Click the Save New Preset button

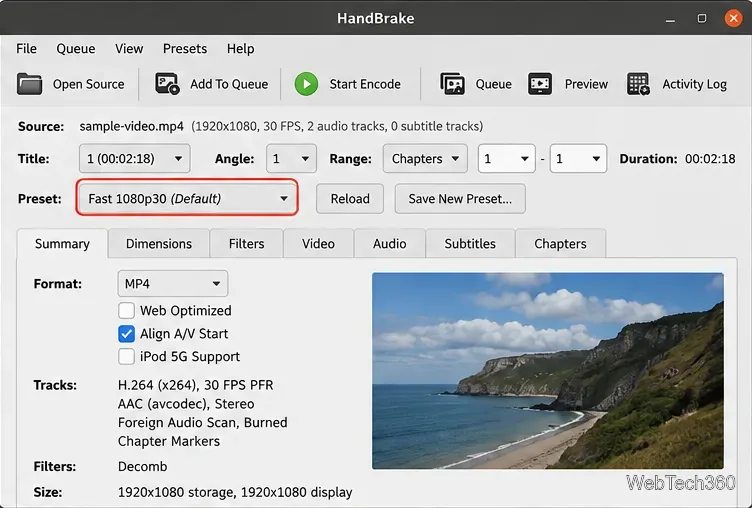click(x=460, y=199)
